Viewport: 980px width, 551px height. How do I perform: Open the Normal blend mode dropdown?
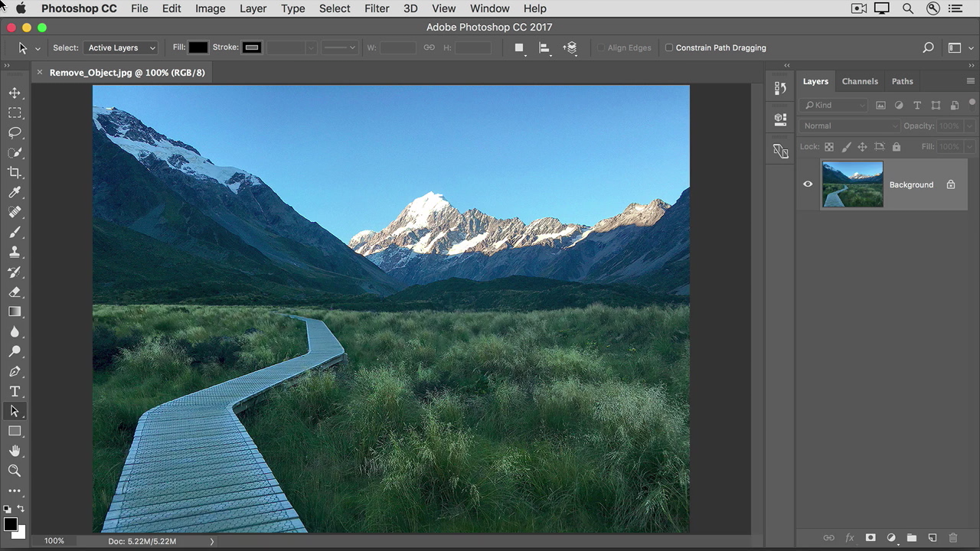(x=850, y=126)
